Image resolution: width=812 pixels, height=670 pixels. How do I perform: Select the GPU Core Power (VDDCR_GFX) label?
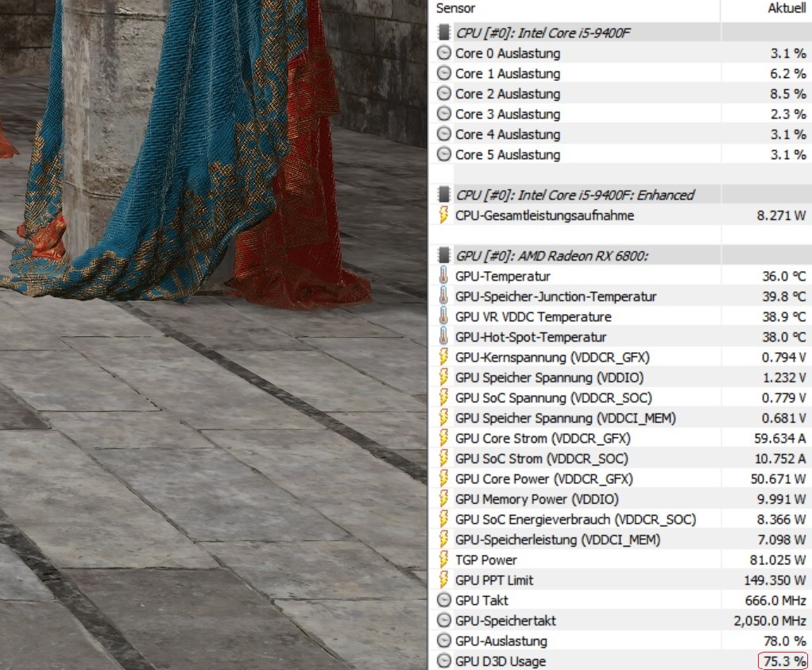543,478
